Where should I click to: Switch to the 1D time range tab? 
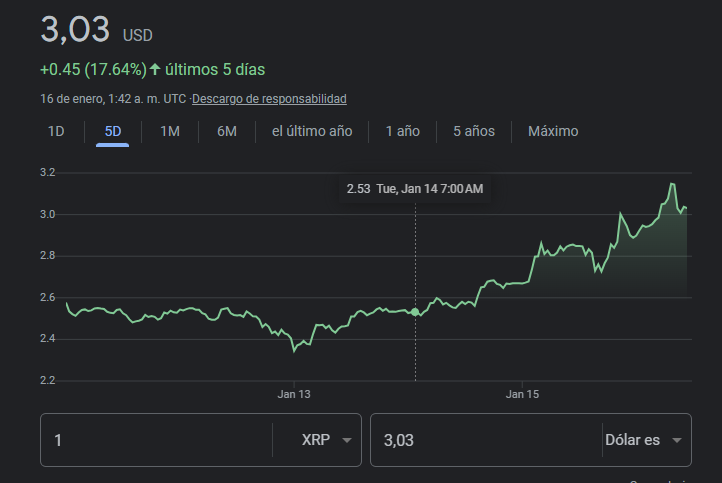click(x=56, y=131)
